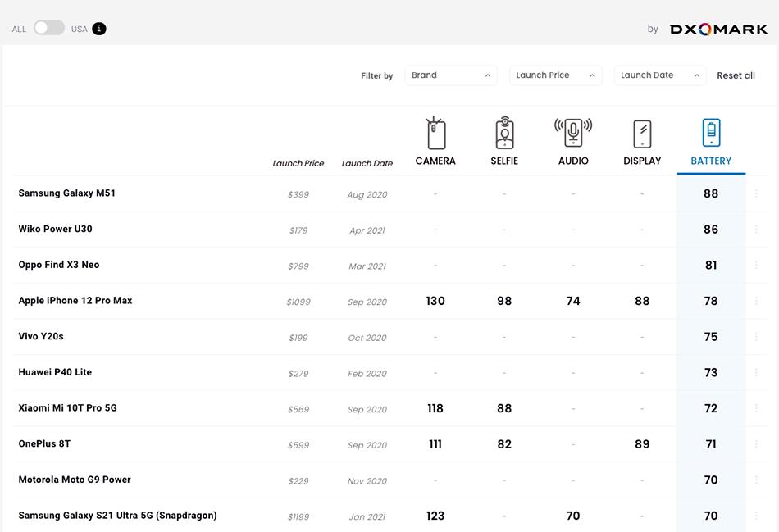Click iPhone 12 Pro Max camera score 130
Viewport: 779px width, 532px height.
point(435,301)
